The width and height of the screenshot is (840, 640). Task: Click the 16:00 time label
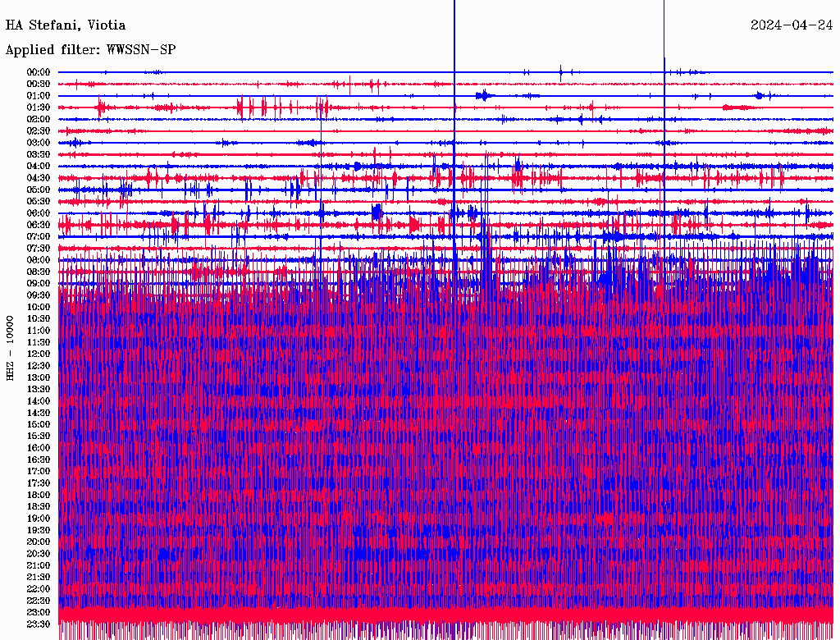coord(39,447)
